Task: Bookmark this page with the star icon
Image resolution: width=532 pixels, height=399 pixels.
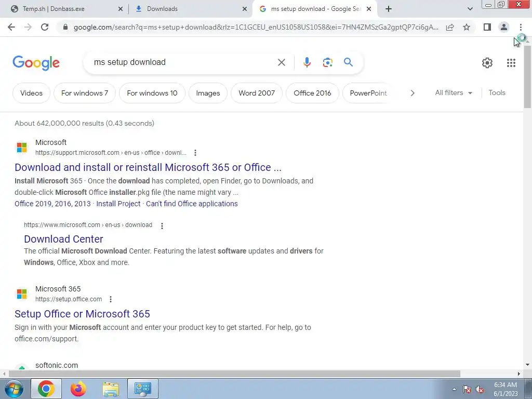Action: (467, 27)
